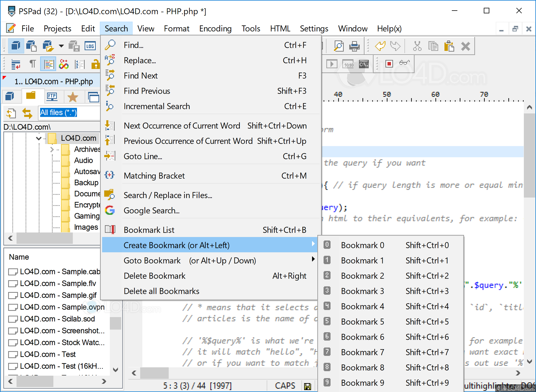Select Google Search menu entry
Screen dimensions: 536x392
152,210
